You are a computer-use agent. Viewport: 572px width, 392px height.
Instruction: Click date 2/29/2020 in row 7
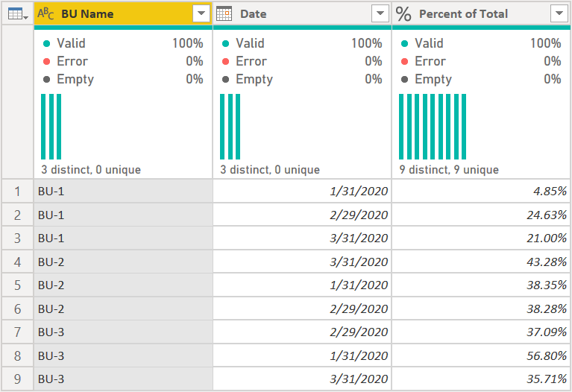tap(302, 332)
